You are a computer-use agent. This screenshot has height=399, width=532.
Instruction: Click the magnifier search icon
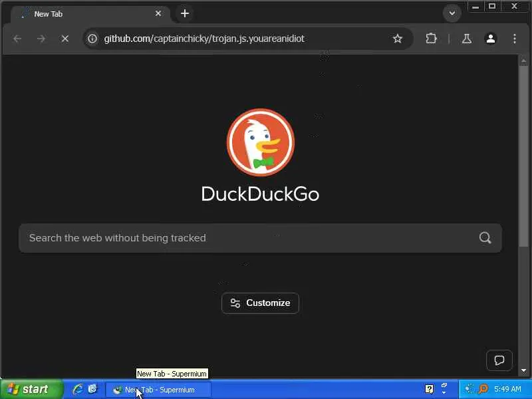pos(485,238)
